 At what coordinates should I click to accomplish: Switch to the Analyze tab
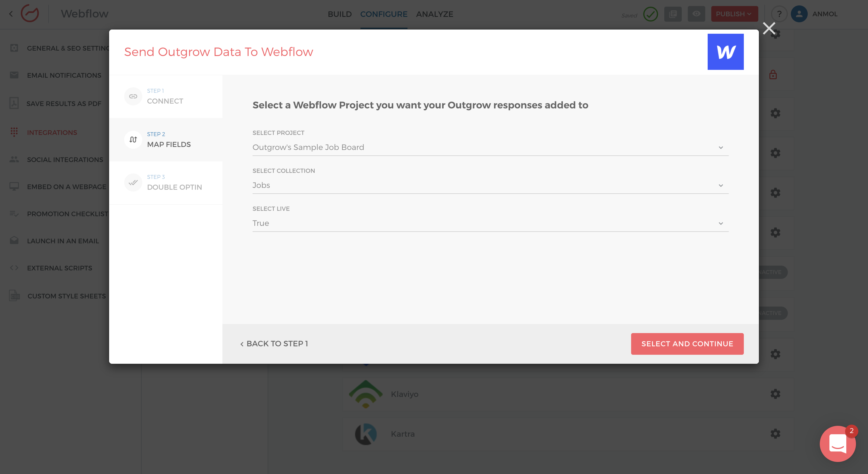point(434,14)
